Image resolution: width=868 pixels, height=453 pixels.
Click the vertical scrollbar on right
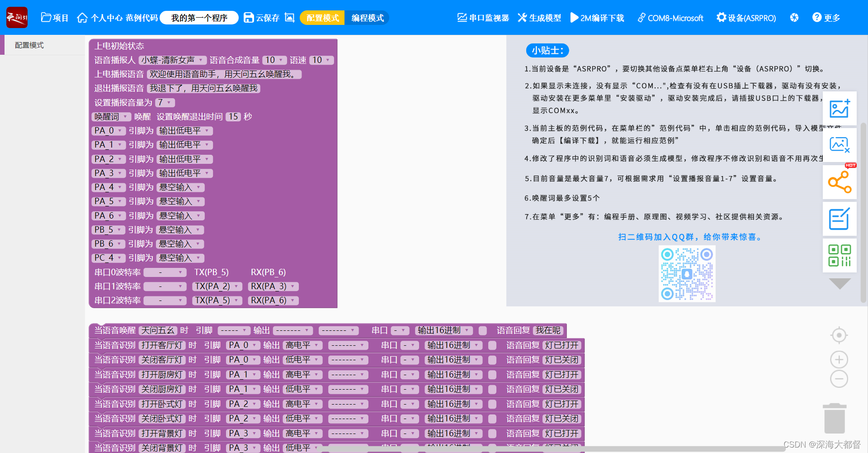pos(863,213)
